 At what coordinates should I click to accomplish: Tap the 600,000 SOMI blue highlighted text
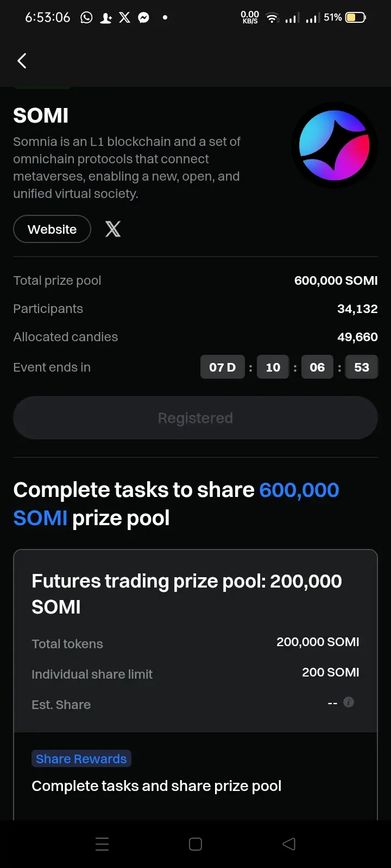pos(176,504)
